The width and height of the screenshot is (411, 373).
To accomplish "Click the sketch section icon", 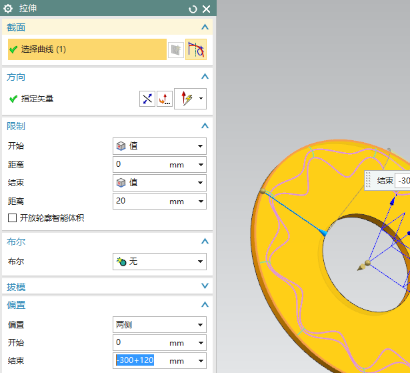I will 176,50.
